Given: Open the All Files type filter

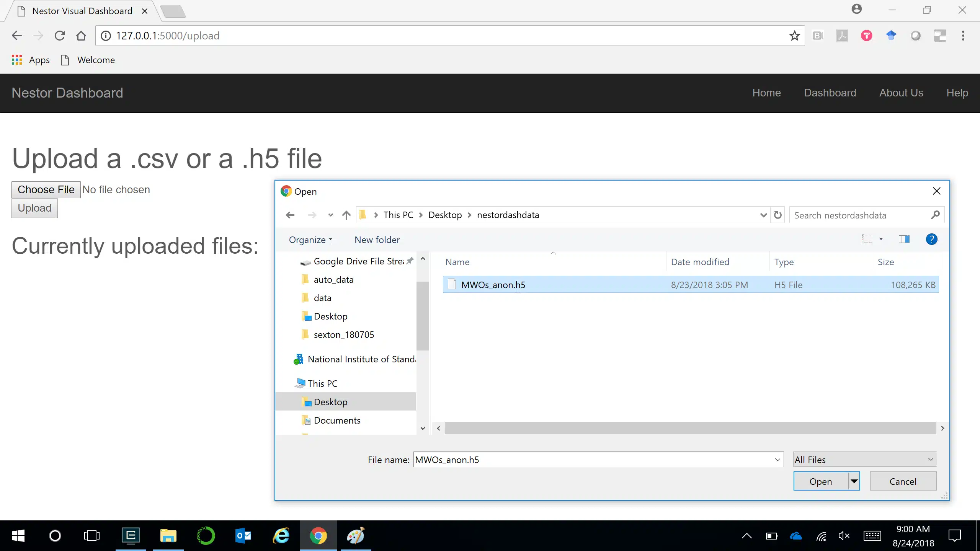Looking at the screenshot, I should 865,460.
